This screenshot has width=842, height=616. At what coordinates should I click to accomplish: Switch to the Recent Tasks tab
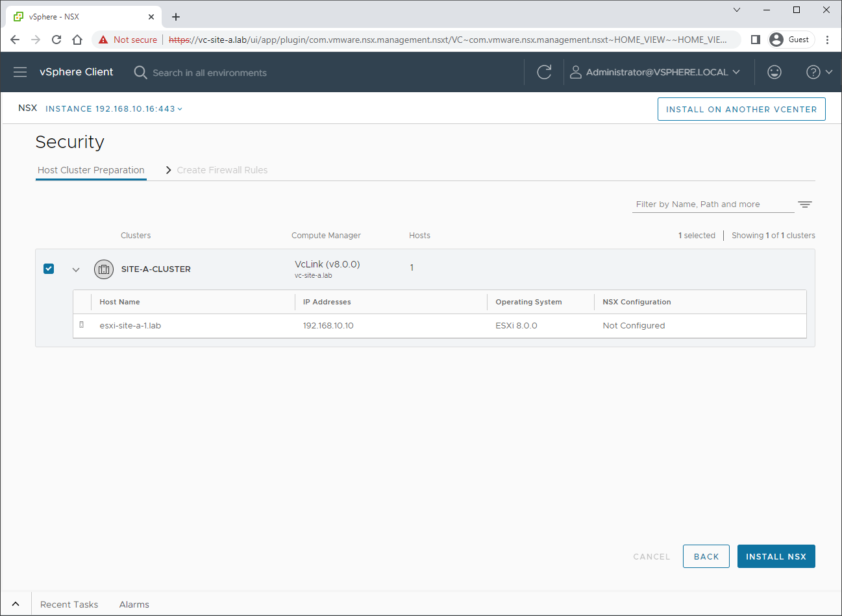click(x=69, y=604)
